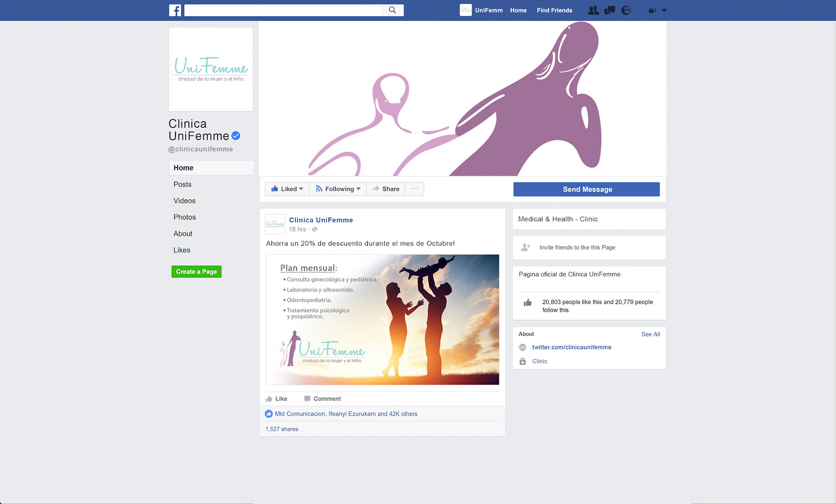
Task: Click the public audience globe icon
Action: [315, 229]
